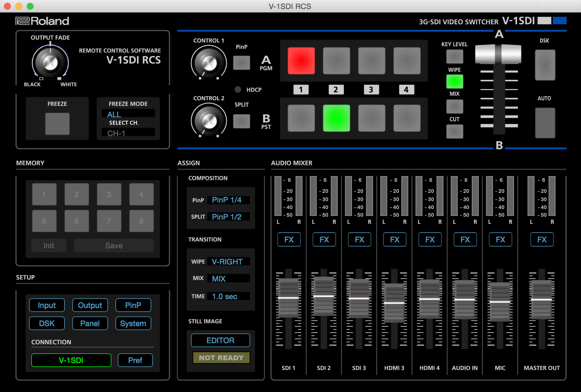Select channel 2 on the A/PGM bus
The image size is (581, 392).
pos(336,61)
